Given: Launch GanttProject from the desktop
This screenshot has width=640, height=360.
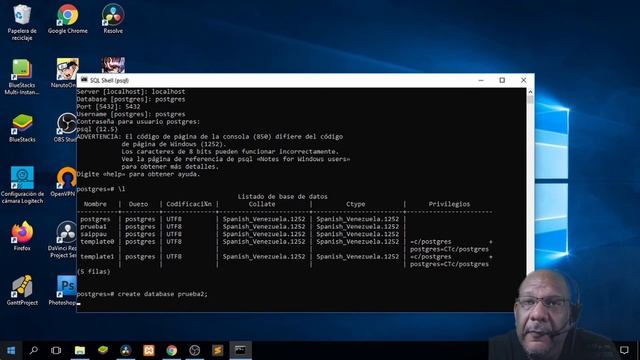Looking at the screenshot, I should click(22, 291).
